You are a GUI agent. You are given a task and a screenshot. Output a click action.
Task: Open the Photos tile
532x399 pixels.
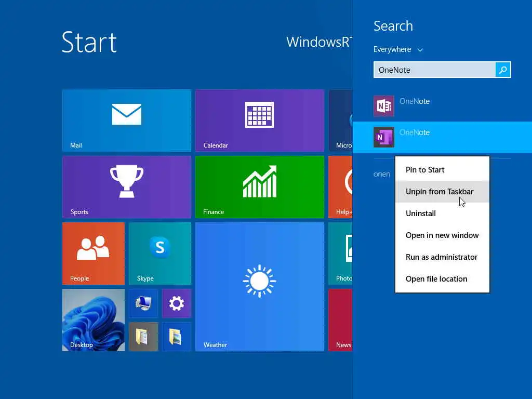(x=340, y=254)
